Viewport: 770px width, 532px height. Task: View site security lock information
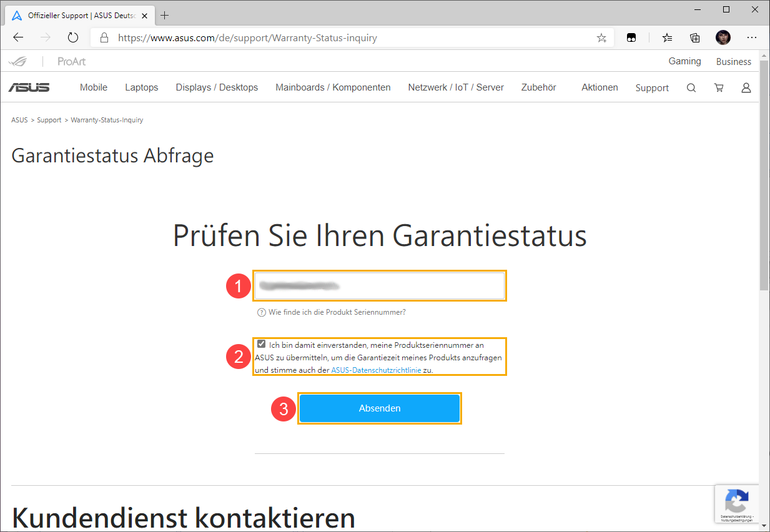pos(104,37)
